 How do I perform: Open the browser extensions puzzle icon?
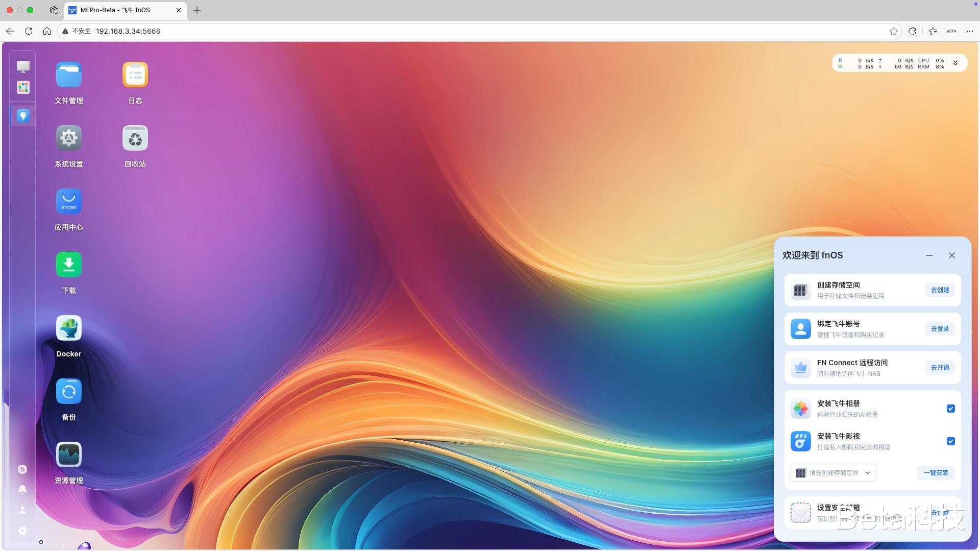click(x=913, y=31)
